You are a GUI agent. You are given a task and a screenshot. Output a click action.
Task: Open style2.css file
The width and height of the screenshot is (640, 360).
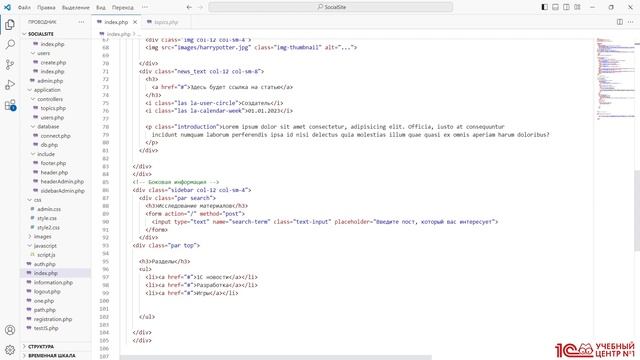coord(48,227)
